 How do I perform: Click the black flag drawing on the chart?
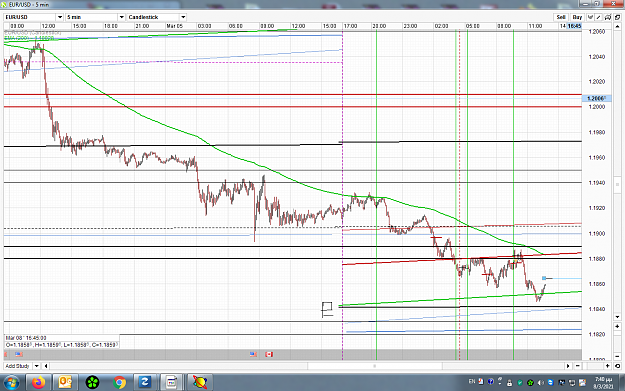pyautogui.click(x=327, y=310)
